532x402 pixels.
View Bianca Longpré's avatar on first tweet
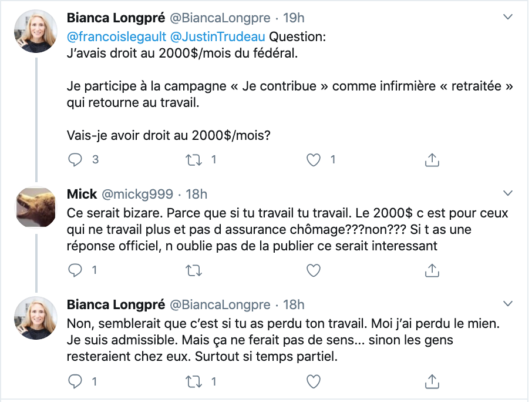coord(36,31)
